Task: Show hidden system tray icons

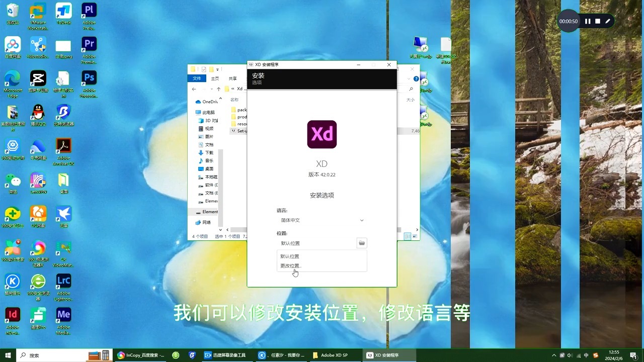Action: pyautogui.click(x=554, y=355)
